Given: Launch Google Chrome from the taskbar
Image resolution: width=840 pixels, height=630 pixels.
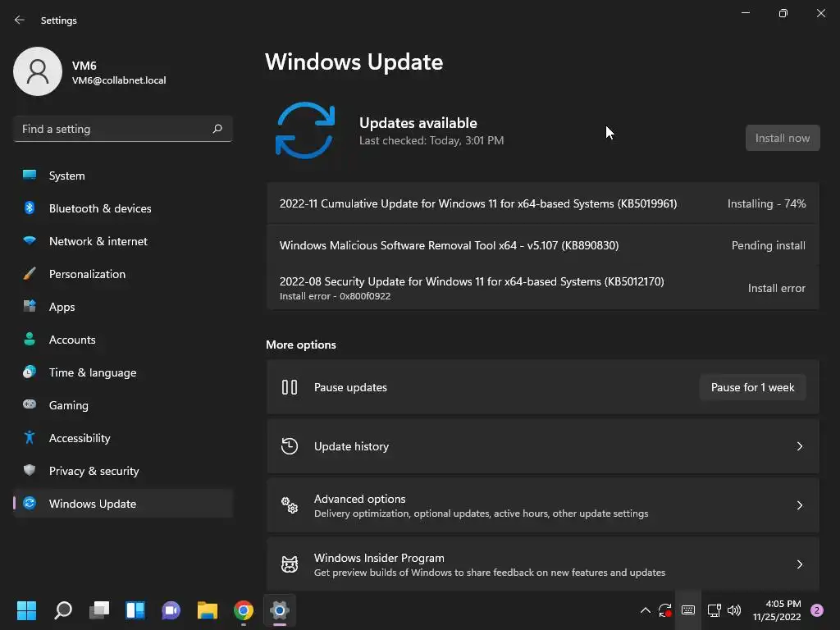Looking at the screenshot, I should point(243,610).
